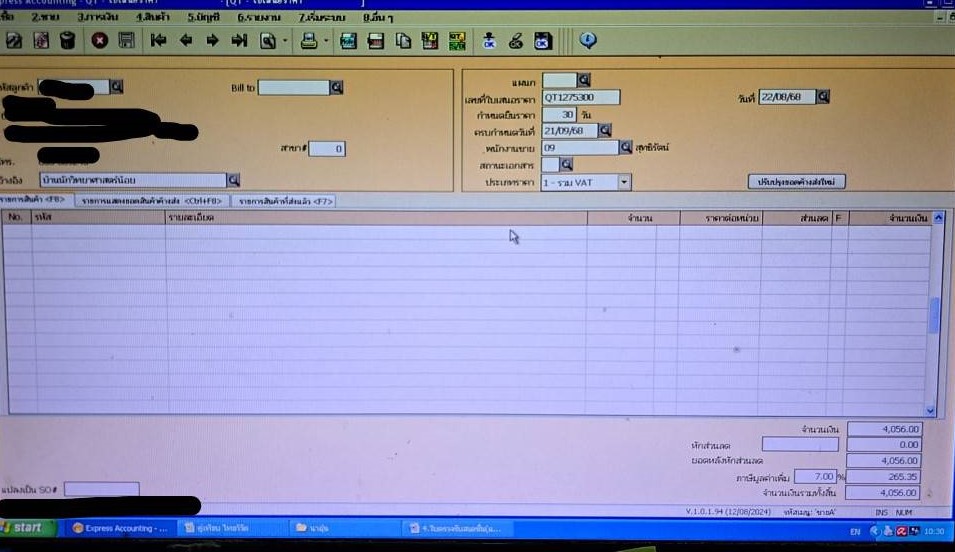
Task: Click lookup icon beside Bill to field
Action: coord(336,88)
